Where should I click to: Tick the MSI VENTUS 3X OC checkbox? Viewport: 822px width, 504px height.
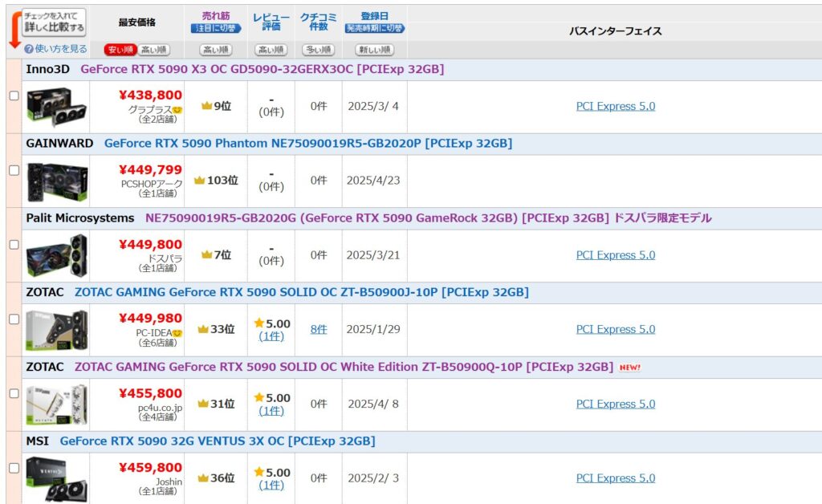pyautogui.click(x=14, y=468)
